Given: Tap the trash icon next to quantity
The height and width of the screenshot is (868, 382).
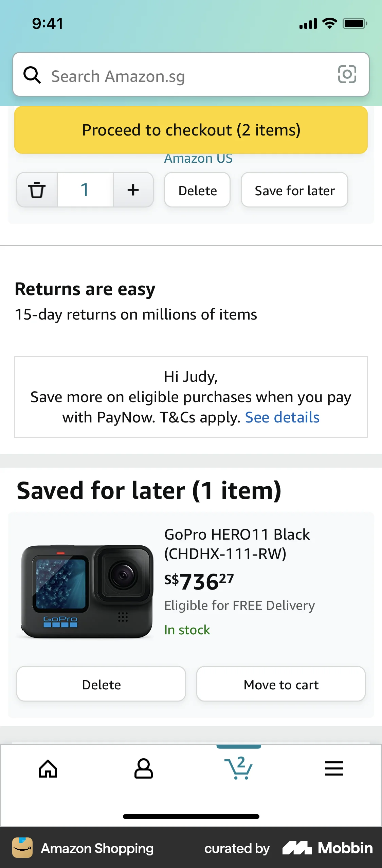Looking at the screenshot, I should 37,190.
